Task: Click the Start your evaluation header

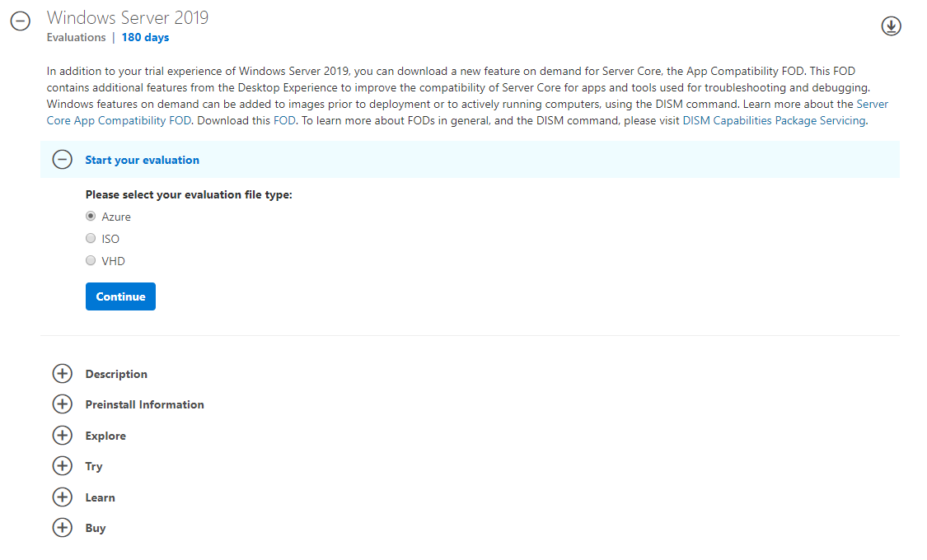Action: click(141, 160)
